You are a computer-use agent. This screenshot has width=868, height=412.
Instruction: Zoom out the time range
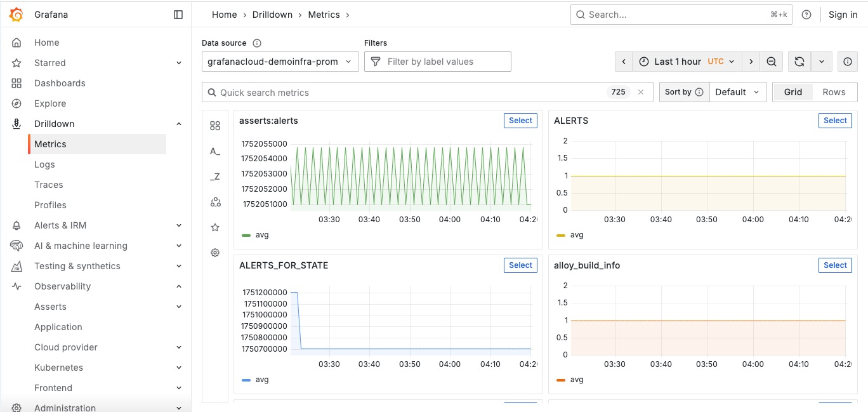click(772, 62)
